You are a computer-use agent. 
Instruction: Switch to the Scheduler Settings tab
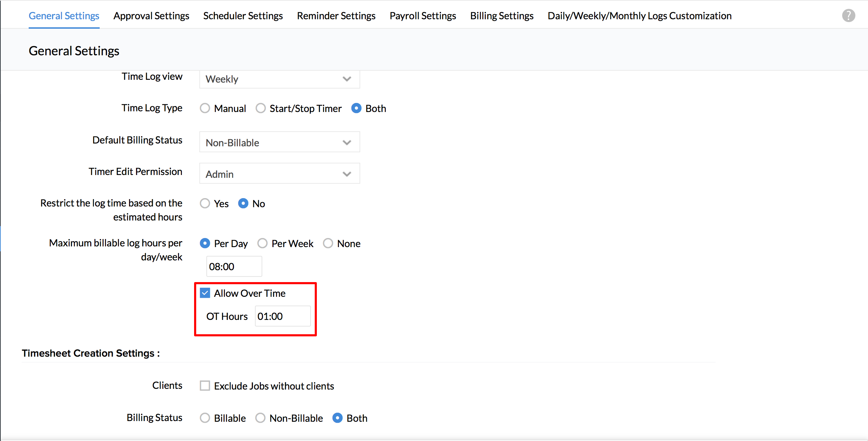click(x=243, y=16)
